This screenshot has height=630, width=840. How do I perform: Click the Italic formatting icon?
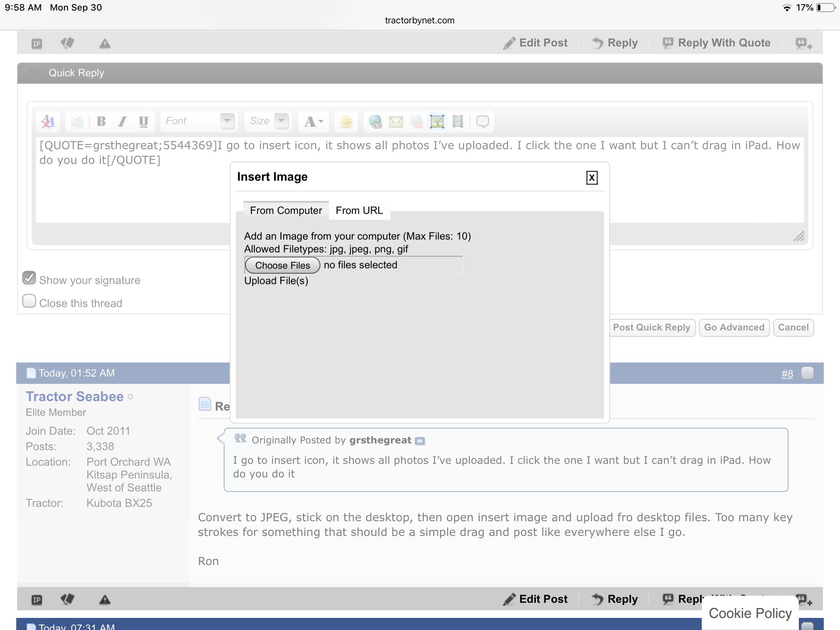click(x=122, y=122)
